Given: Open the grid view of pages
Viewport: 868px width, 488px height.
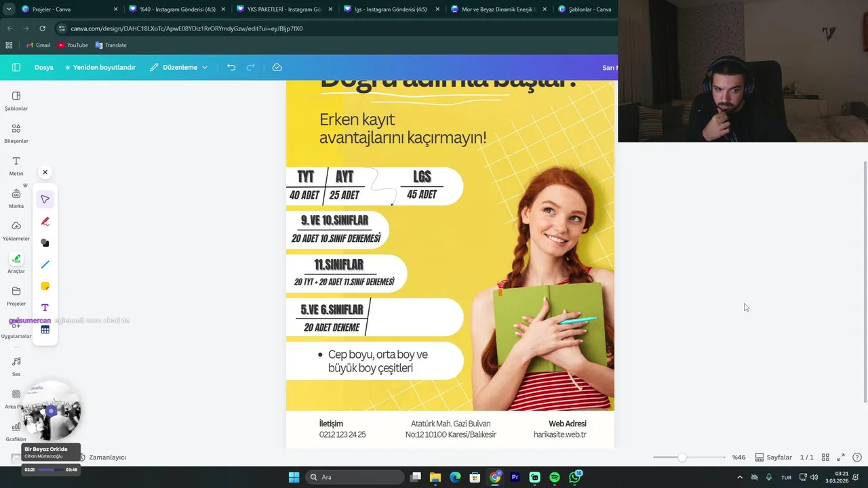Looking at the screenshot, I should (825, 457).
